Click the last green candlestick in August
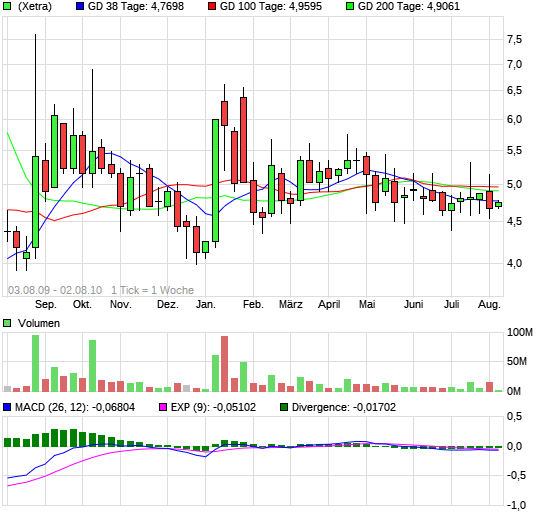The height and width of the screenshot is (515, 545). (x=498, y=205)
